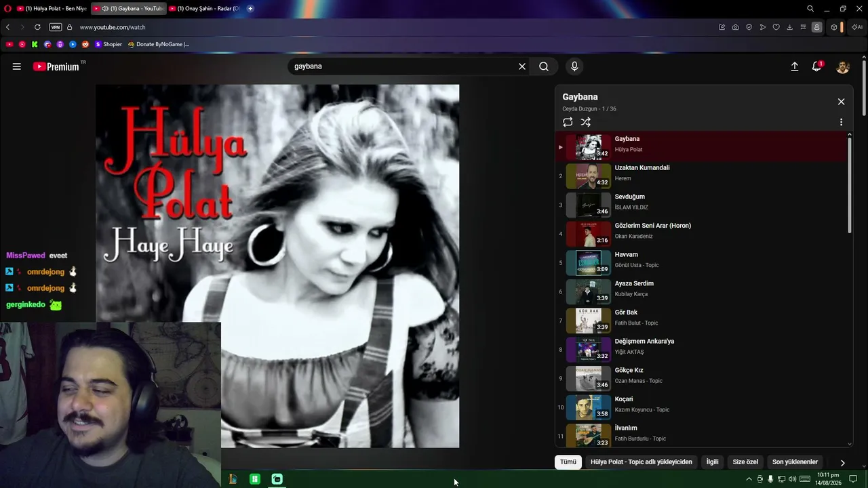
Task: Open the Opera AI assistant button
Action: 858,27
